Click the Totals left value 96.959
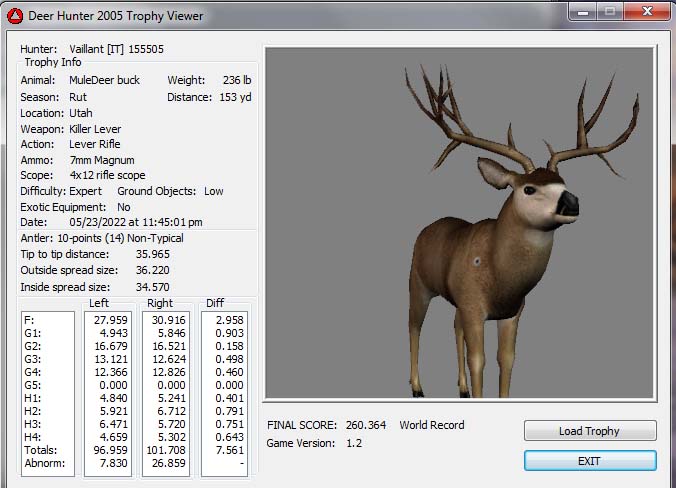The height and width of the screenshot is (488, 676). click(x=111, y=450)
